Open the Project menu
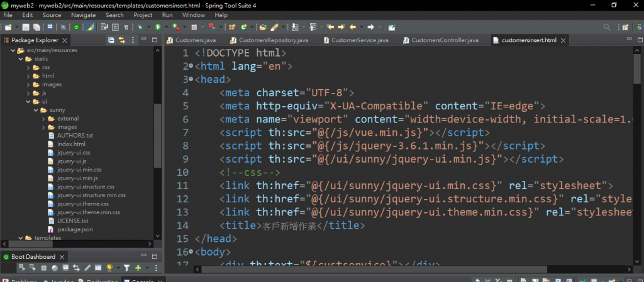 pyautogui.click(x=143, y=14)
